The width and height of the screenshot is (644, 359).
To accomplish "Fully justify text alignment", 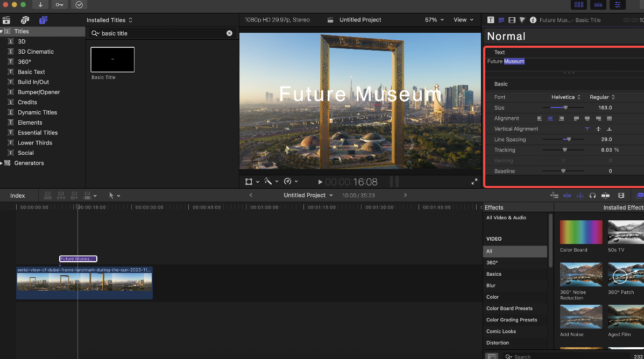I will pyautogui.click(x=610, y=119).
